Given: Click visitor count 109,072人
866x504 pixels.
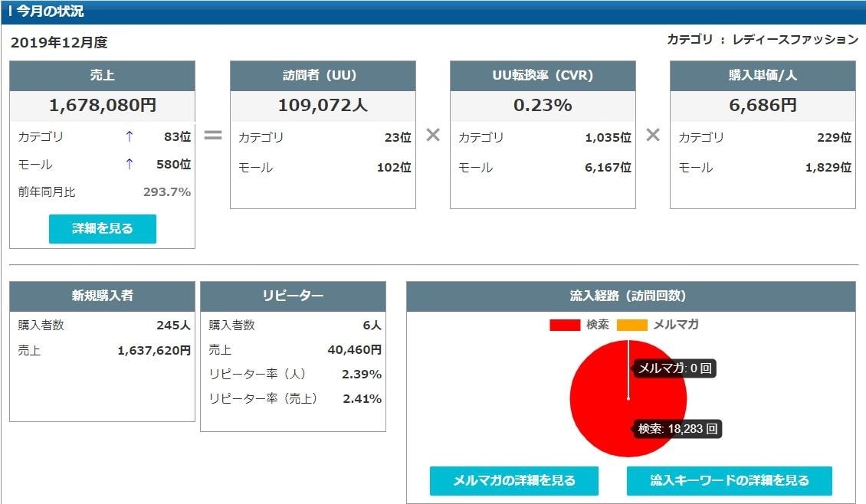Looking at the screenshot, I should [323, 105].
